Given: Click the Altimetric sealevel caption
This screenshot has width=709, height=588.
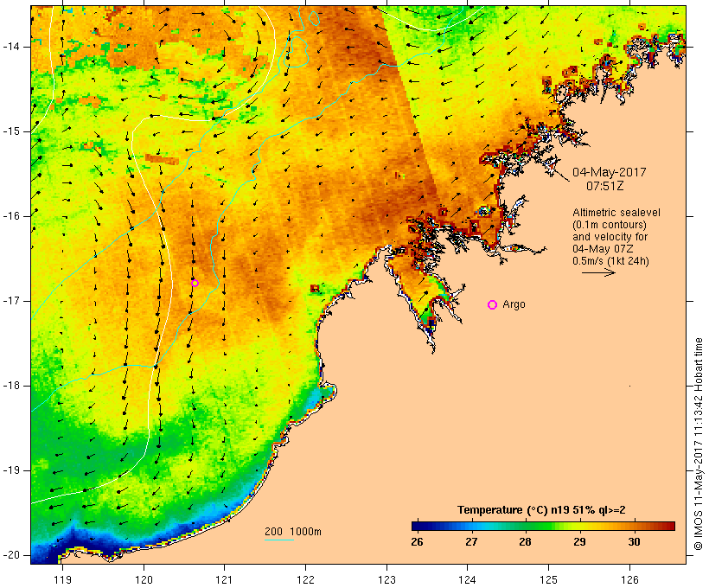Looking at the screenshot, I should [x=616, y=213].
